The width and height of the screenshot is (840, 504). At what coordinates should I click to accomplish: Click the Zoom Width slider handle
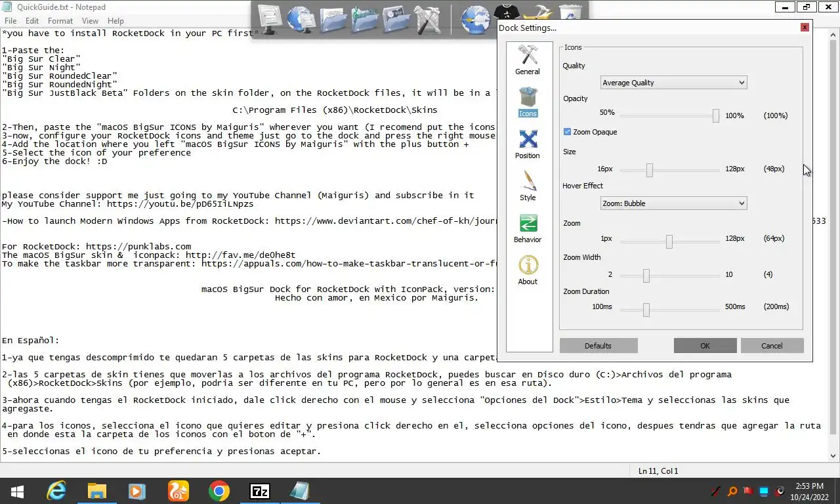pos(646,276)
